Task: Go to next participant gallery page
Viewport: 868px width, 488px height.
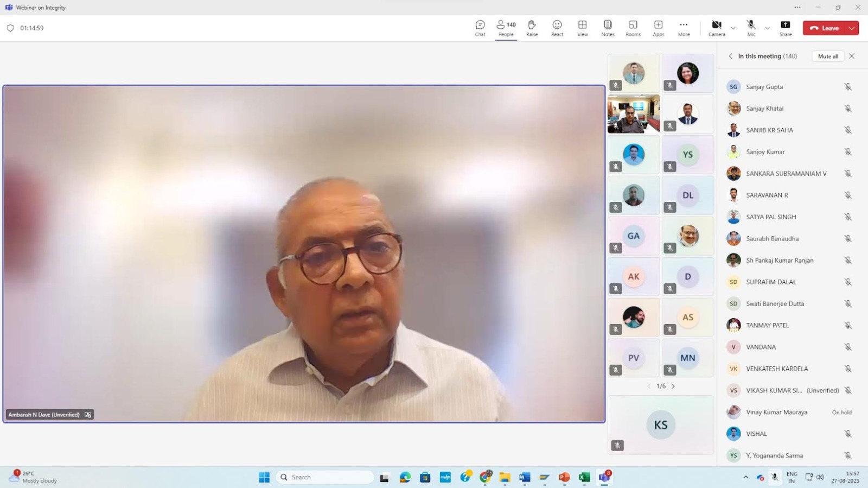Action: click(673, 386)
